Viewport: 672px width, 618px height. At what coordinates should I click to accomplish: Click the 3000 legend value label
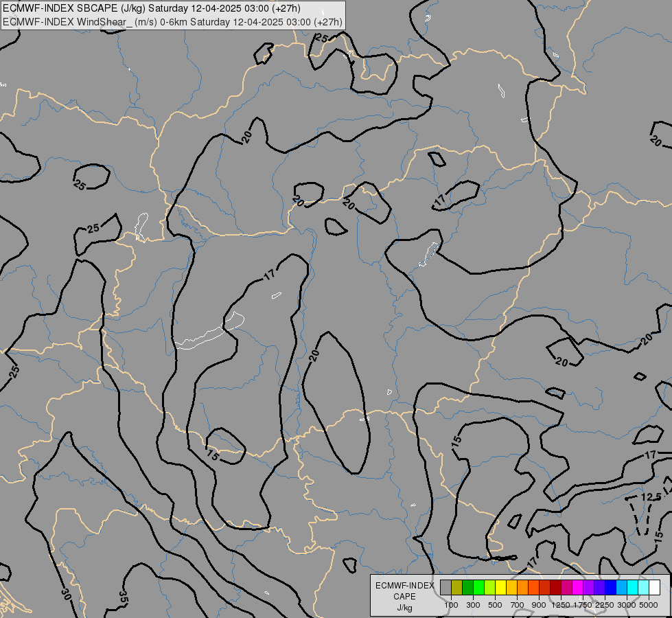point(627,605)
